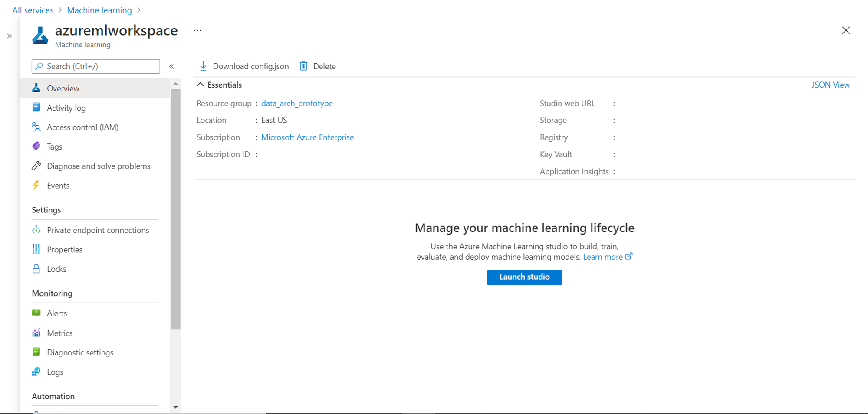Click the Delete trash can icon
This screenshot has width=868, height=414.
(304, 66)
